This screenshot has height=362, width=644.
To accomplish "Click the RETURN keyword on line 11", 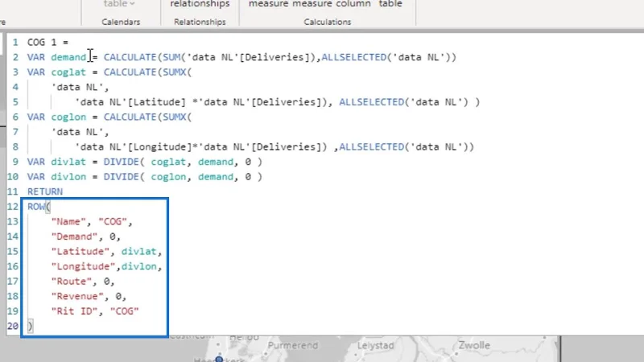I will (45, 191).
